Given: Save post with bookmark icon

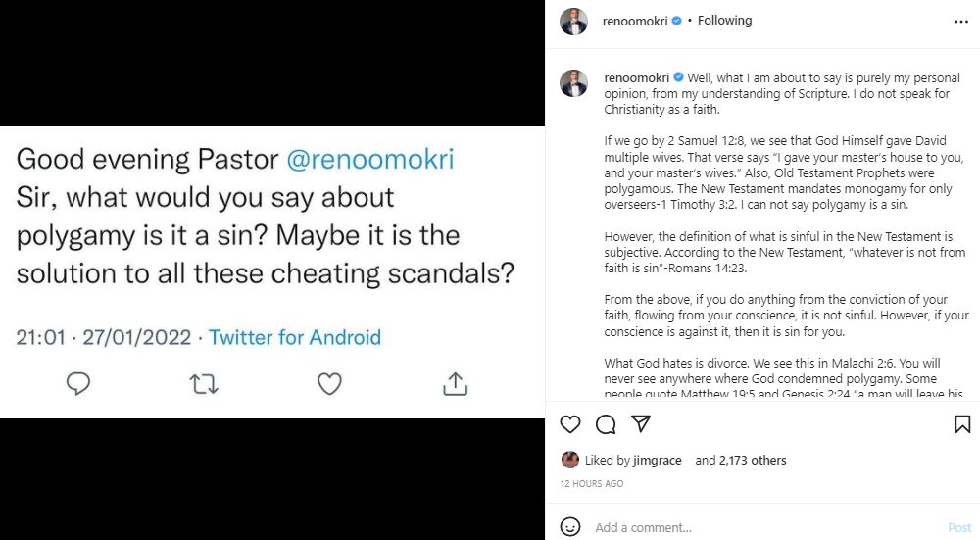Looking at the screenshot, I should (962, 424).
